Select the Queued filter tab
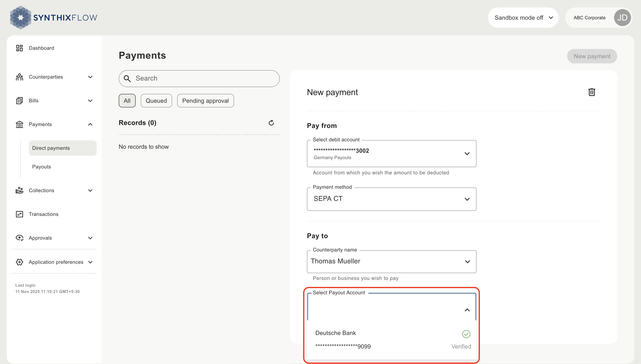641x364 pixels. tap(156, 100)
